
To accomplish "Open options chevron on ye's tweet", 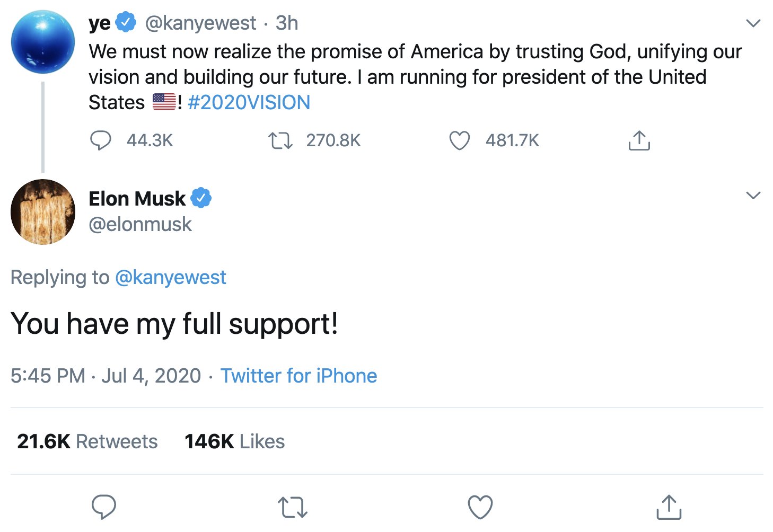I will 753,23.
